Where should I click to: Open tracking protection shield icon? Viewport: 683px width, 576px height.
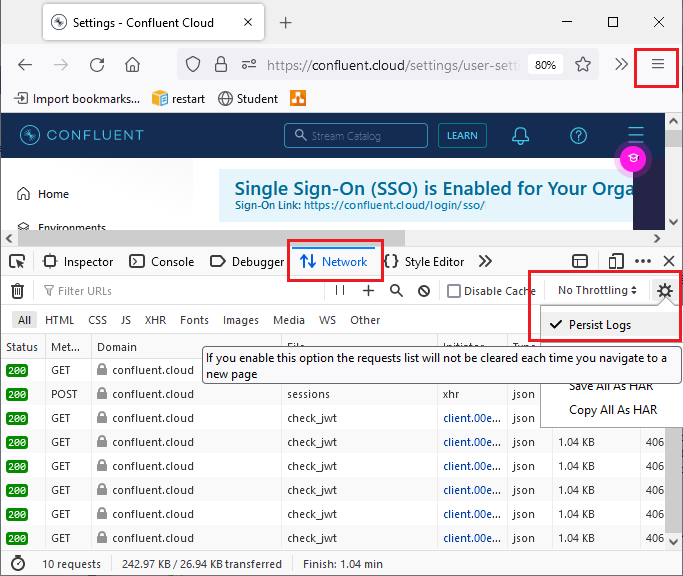193,64
